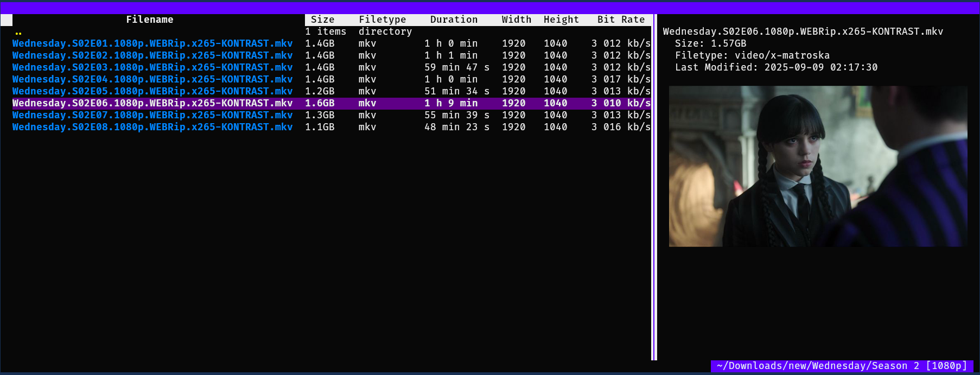Viewport: 980px width, 375px height.
Task: Click the 1.1GB size cell
Action: pyautogui.click(x=320, y=127)
